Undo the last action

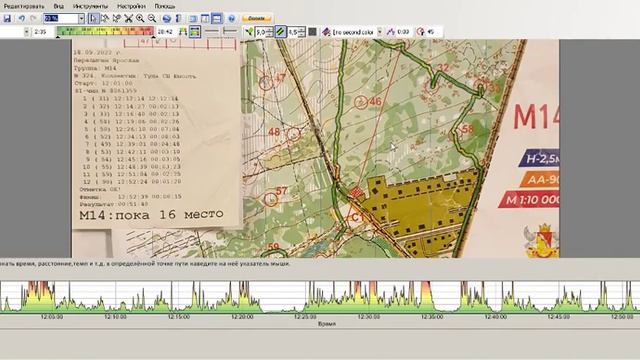[x=22, y=18]
